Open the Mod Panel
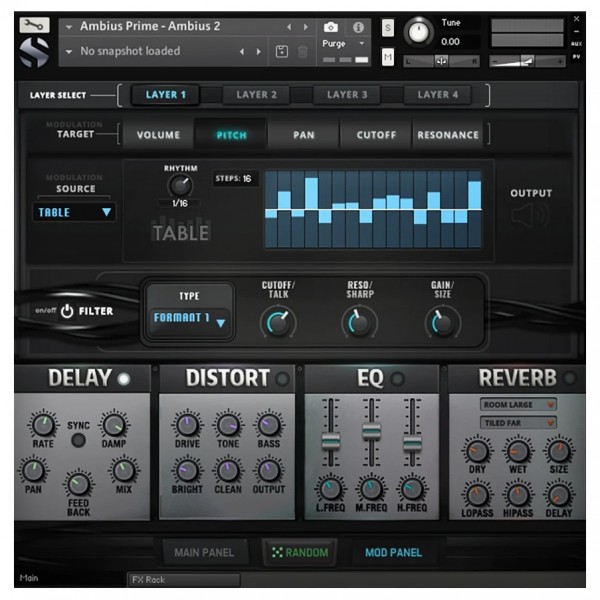Screen dimensions: 600x600 coord(393,552)
